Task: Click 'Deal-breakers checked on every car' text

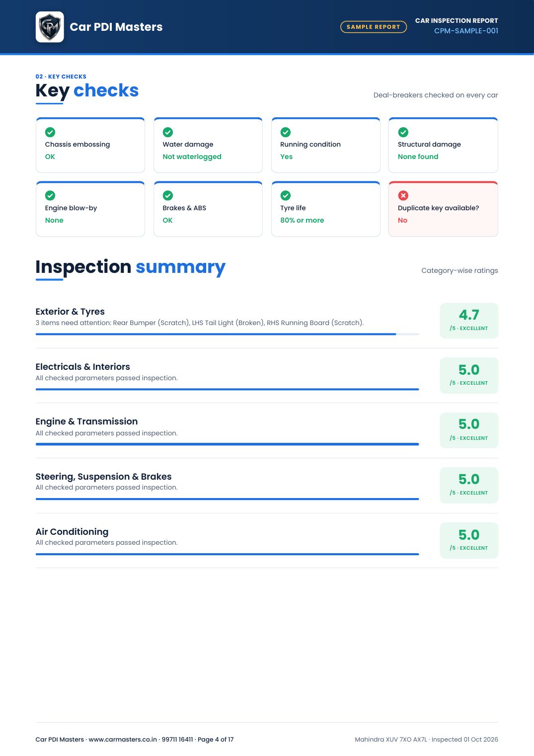Action: click(436, 95)
